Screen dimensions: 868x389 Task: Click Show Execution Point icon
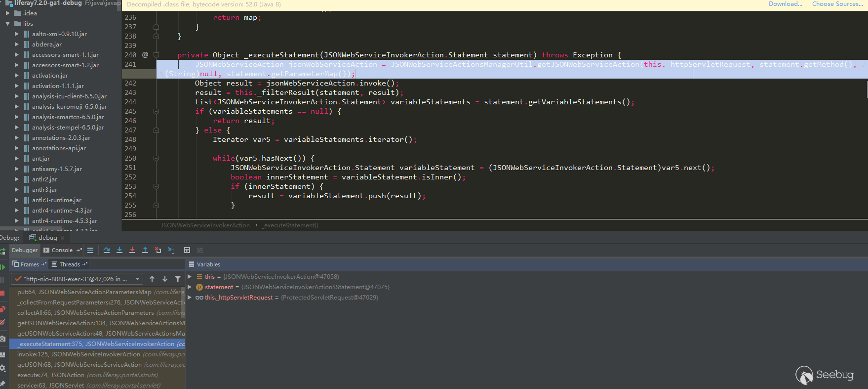coord(90,250)
